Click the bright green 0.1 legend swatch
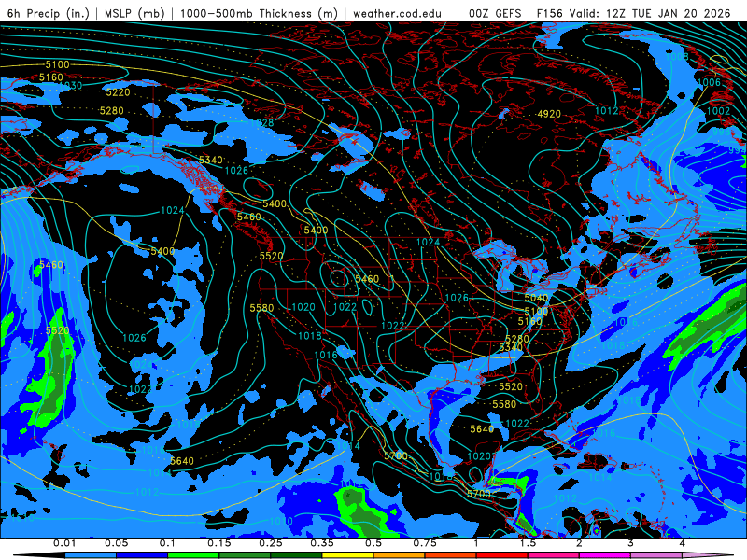The width and height of the screenshot is (747, 560). [x=193, y=555]
